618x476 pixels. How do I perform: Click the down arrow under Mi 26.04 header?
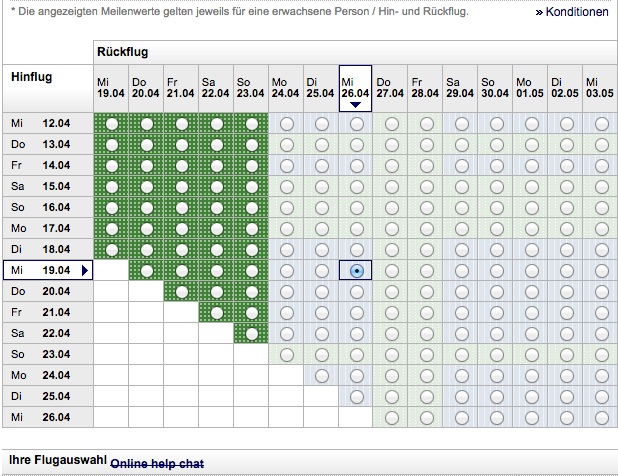coord(356,103)
